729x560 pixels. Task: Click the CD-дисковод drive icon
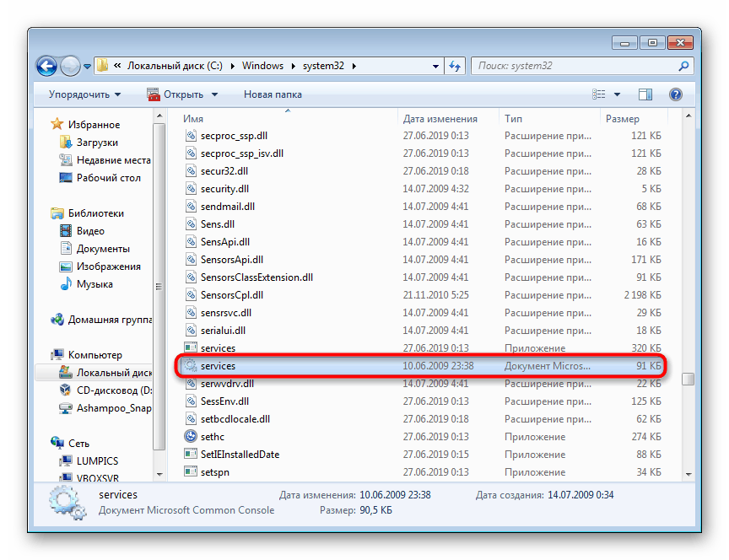(x=66, y=390)
